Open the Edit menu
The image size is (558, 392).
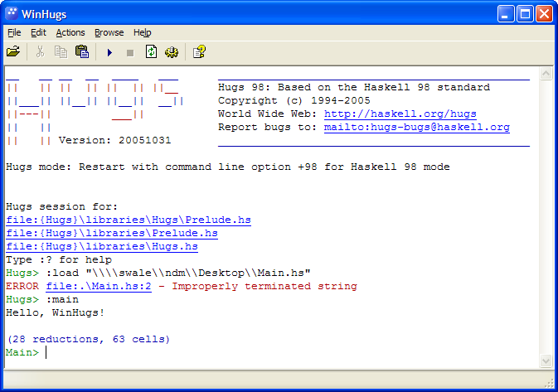pos(38,32)
